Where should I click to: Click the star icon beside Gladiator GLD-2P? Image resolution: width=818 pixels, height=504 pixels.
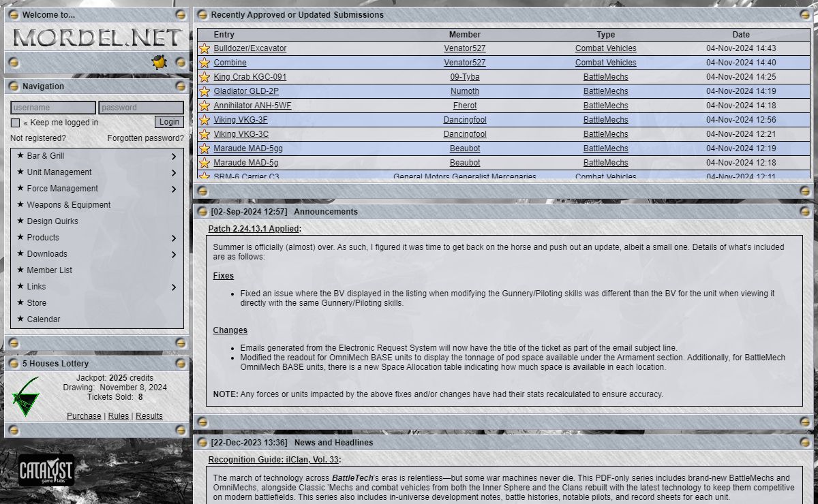tap(204, 91)
